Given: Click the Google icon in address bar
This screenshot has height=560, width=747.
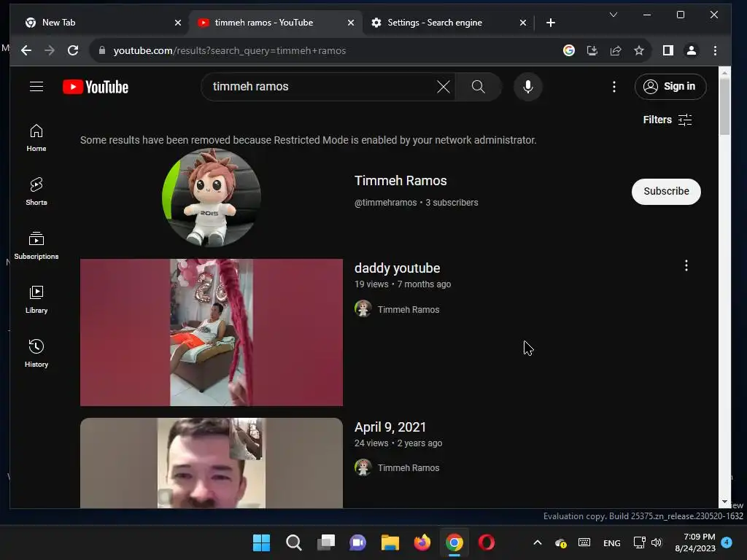Looking at the screenshot, I should point(569,50).
